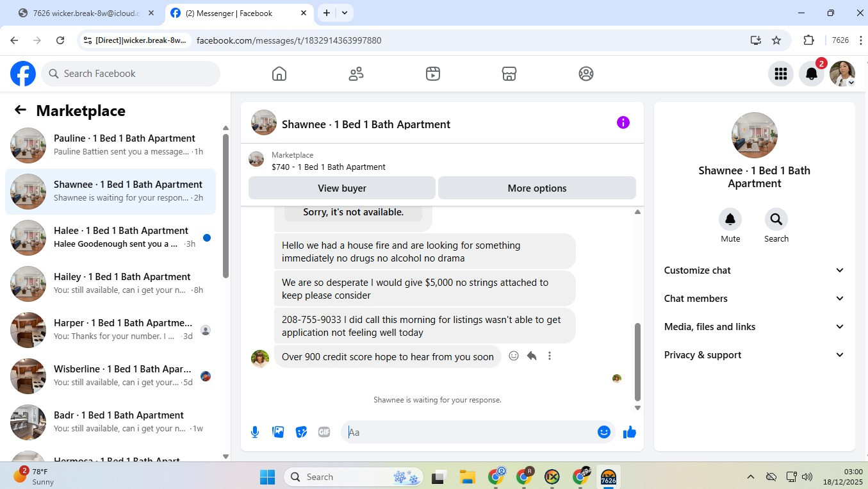Open Shawnee's profile thumbnail in right panel
868x489 pixels.
coord(755,135)
